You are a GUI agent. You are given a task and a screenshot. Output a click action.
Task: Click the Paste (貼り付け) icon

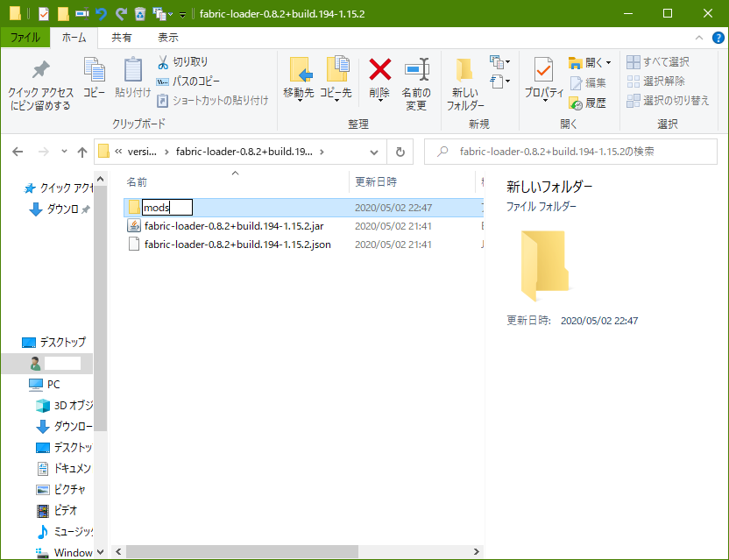click(132, 72)
